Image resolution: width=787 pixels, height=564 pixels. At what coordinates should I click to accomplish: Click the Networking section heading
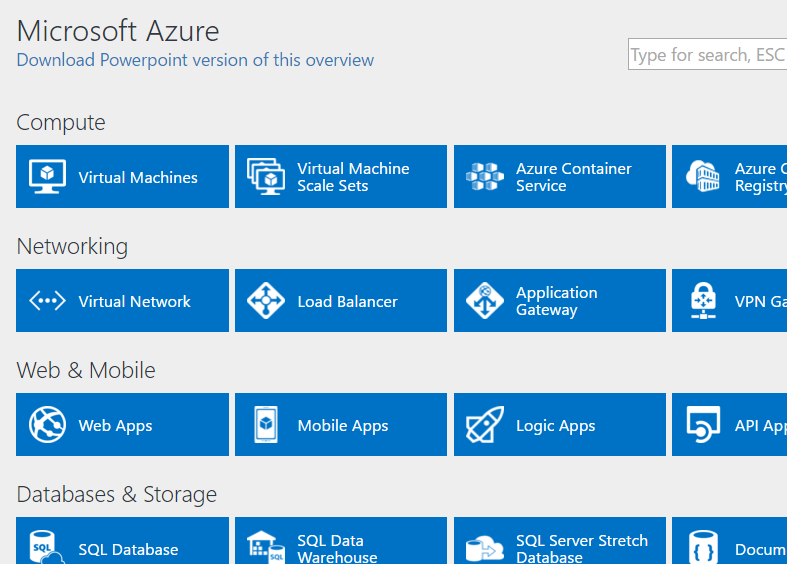point(72,247)
